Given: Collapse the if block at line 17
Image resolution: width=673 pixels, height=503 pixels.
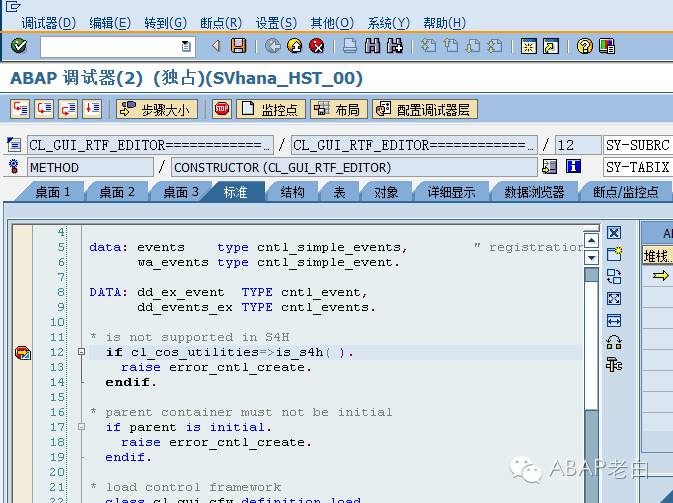Looking at the screenshot, I should click(x=82, y=427).
